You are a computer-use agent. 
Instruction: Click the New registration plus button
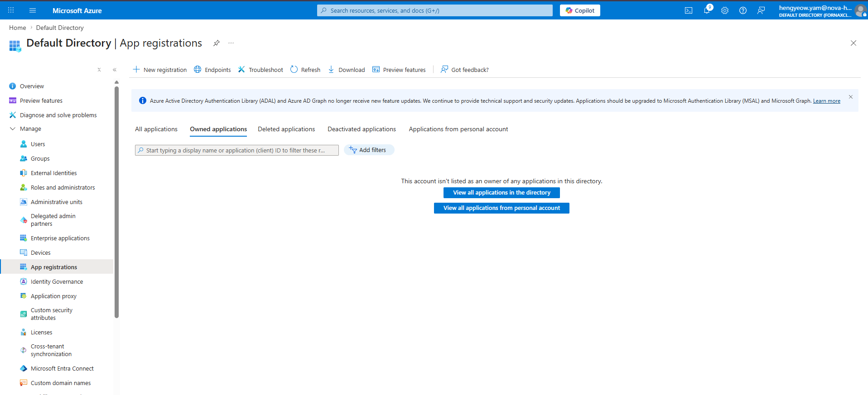[x=160, y=70]
